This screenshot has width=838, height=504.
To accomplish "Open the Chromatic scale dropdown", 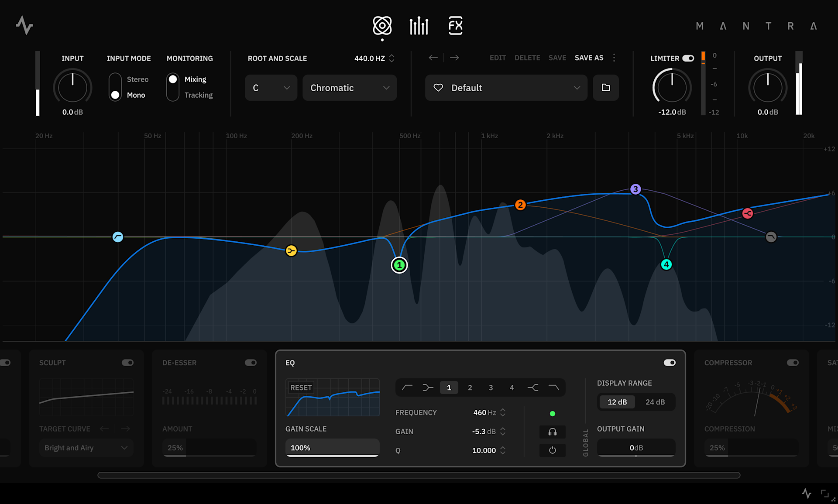I will (350, 88).
